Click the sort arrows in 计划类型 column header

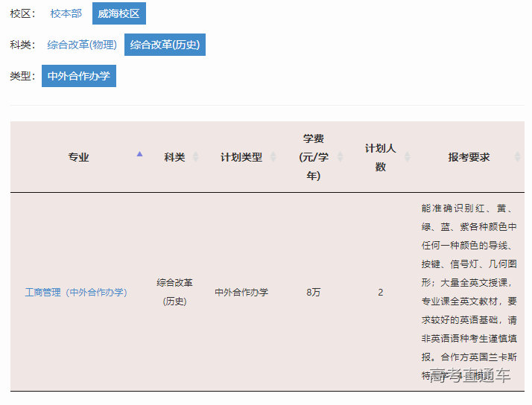[273, 157]
